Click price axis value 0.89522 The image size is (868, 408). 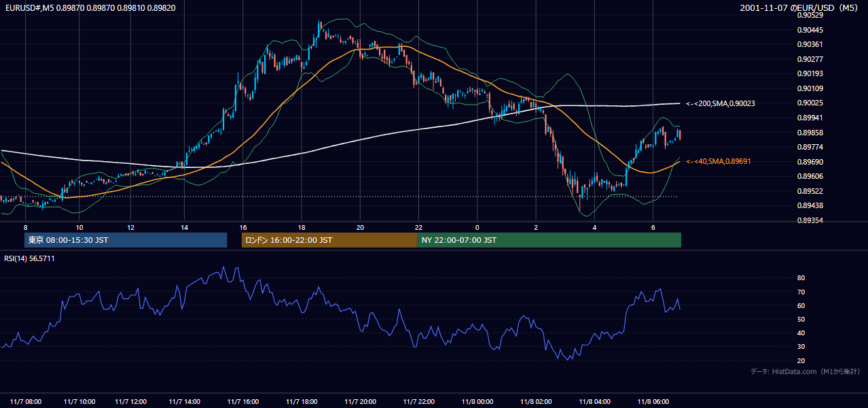pyautogui.click(x=810, y=191)
